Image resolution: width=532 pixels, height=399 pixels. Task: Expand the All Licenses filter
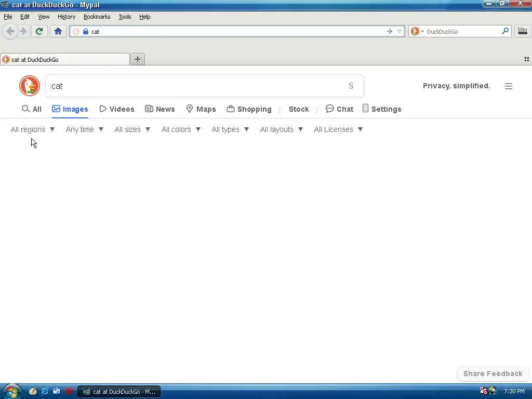(338, 129)
